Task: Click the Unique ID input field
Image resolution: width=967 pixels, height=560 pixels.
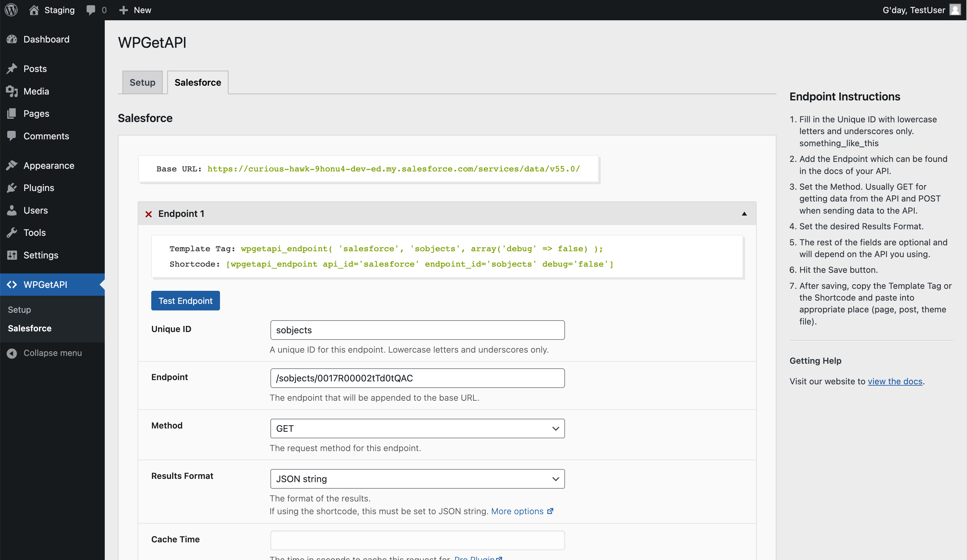Action: [417, 330]
